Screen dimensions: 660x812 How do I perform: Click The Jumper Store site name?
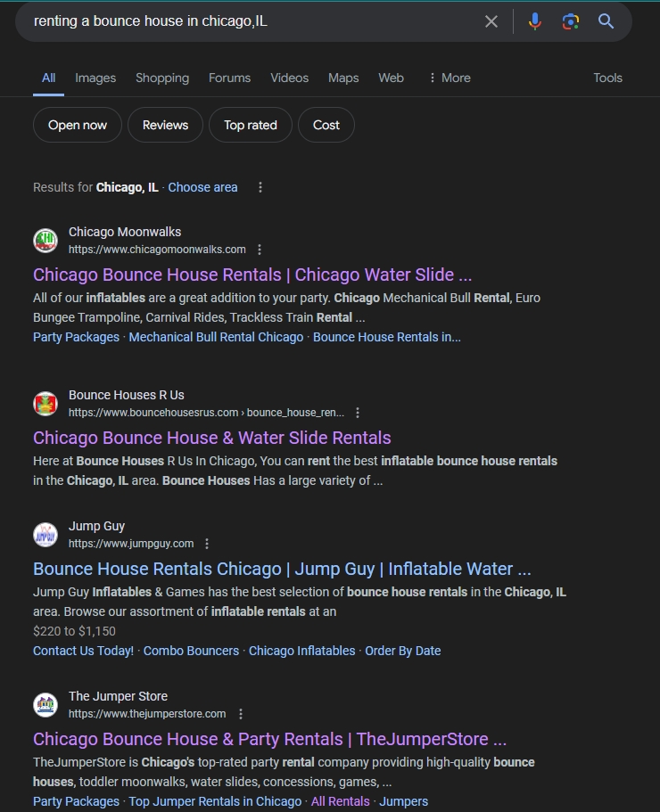[x=118, y=696]
